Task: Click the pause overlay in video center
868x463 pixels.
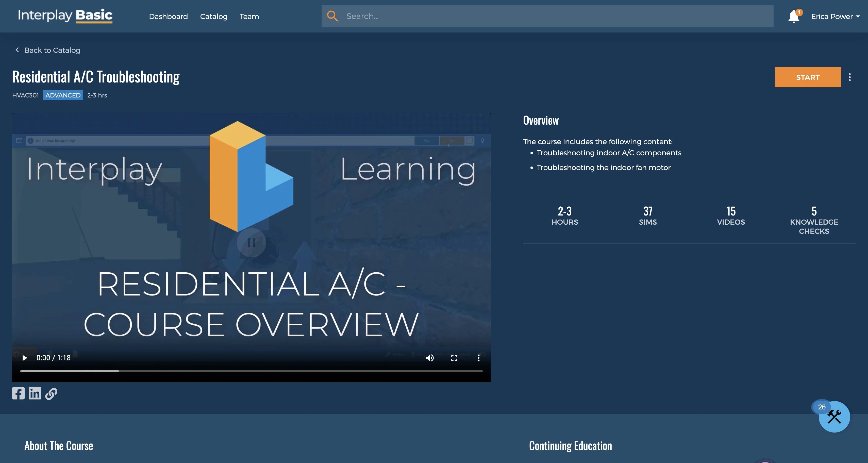Action: point(251,242)
